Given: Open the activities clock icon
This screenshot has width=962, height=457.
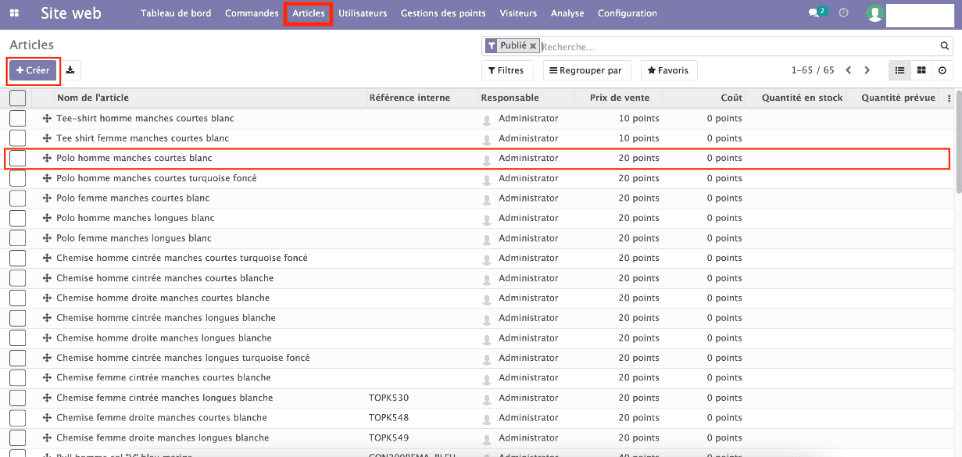Looking at the screenshot, I should click(x=844, y=14).
